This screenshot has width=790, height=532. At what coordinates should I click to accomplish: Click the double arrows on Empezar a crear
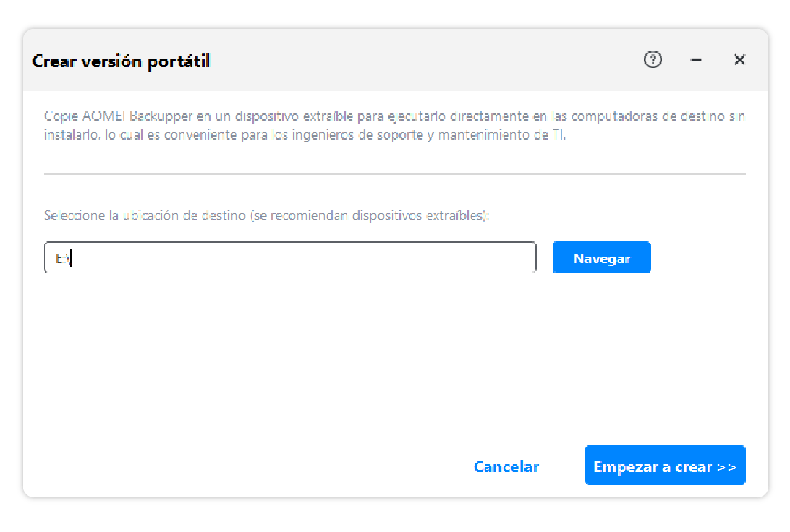[x=726, y=467]
